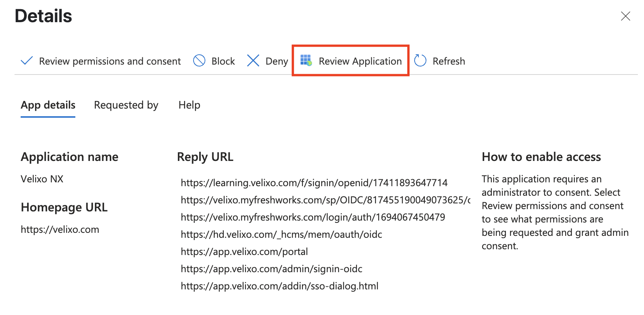Choose the Deny text label

click(x=277, y=61)
